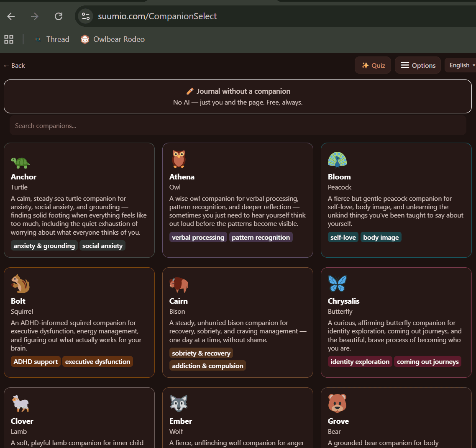Image resolution: width=476 pixels, height=448 pixels.
Task: Select the Grove bear icon
Action: (x=337, y=403)
